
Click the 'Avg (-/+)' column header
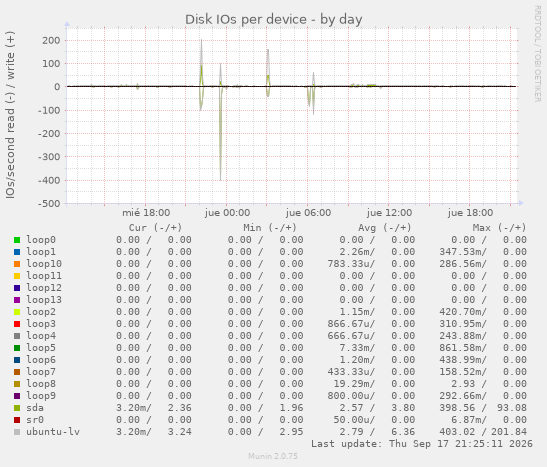click(384, 228)
